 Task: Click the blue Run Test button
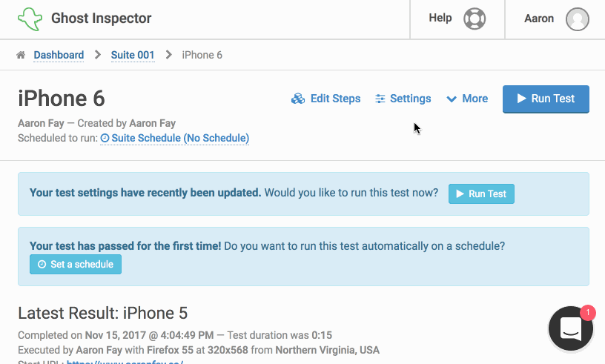546,99
